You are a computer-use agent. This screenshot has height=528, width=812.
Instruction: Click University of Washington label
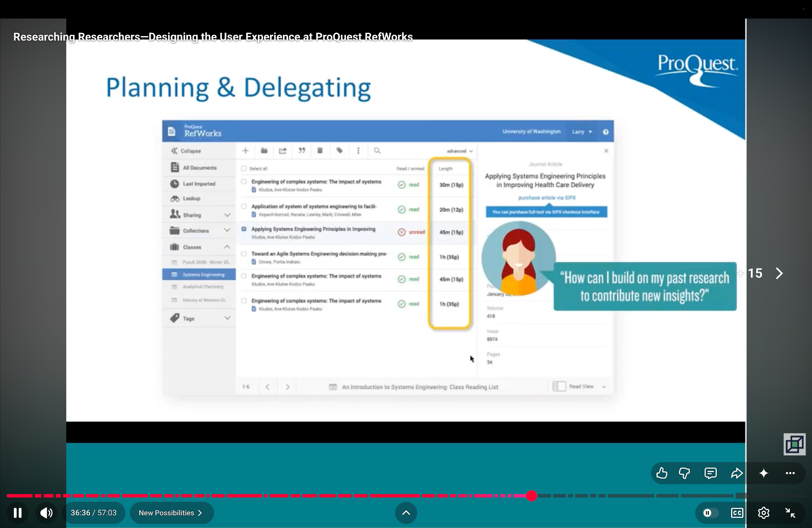(x=531, y=131)
